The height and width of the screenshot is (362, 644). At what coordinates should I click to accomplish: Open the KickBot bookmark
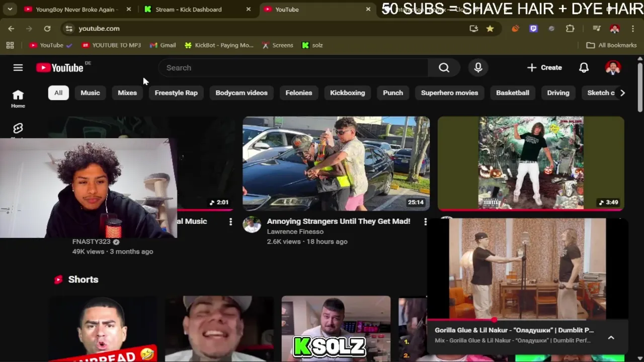click(x=219, y=45)
